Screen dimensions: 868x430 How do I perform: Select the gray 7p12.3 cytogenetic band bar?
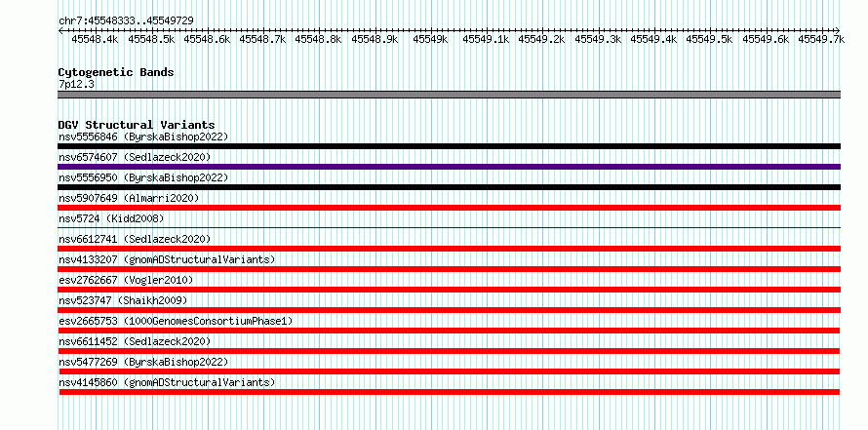449,95
